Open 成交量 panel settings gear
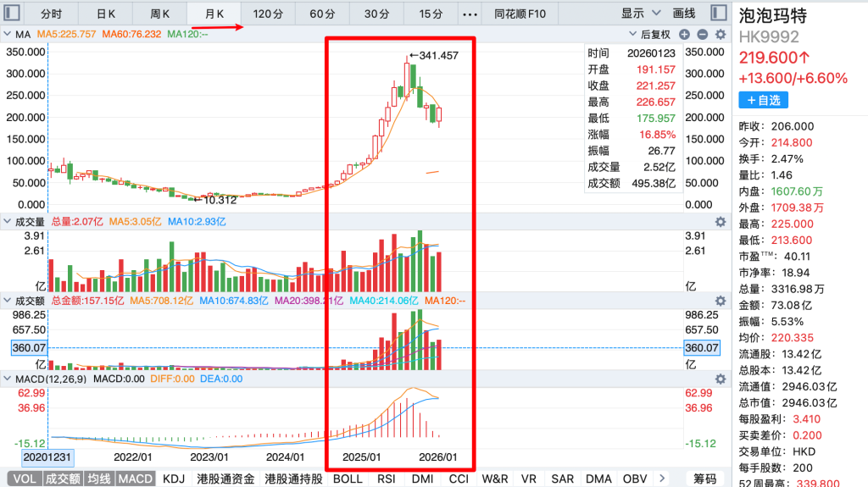The width and height of the screenshot is (868, 487). (721, 222)
